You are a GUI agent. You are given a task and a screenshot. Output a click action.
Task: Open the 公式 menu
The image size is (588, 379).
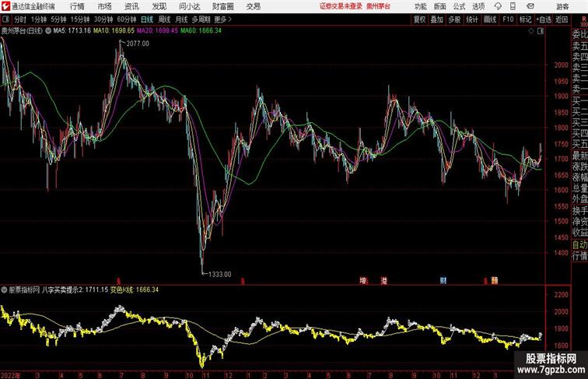coord(459,6)
